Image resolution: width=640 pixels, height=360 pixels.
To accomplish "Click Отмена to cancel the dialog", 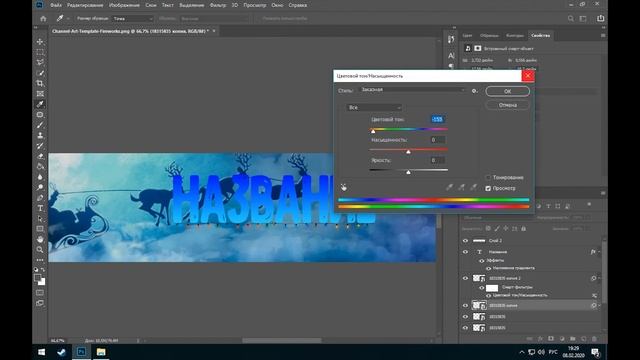I will pos(507,105).
